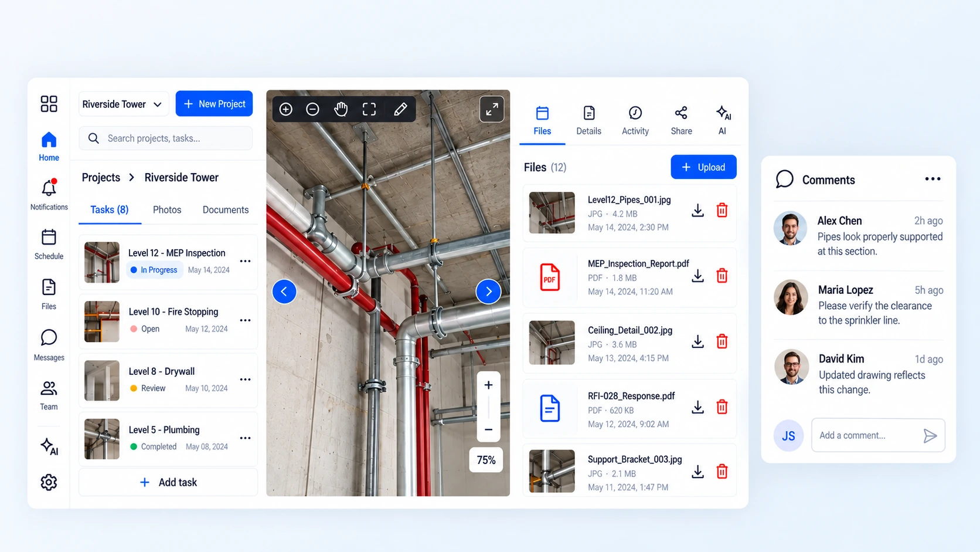The height and width of the screenshot is (552, 980).
Task: Open options menu for Level 5 - Plumbing
Action: coord(245,438)
